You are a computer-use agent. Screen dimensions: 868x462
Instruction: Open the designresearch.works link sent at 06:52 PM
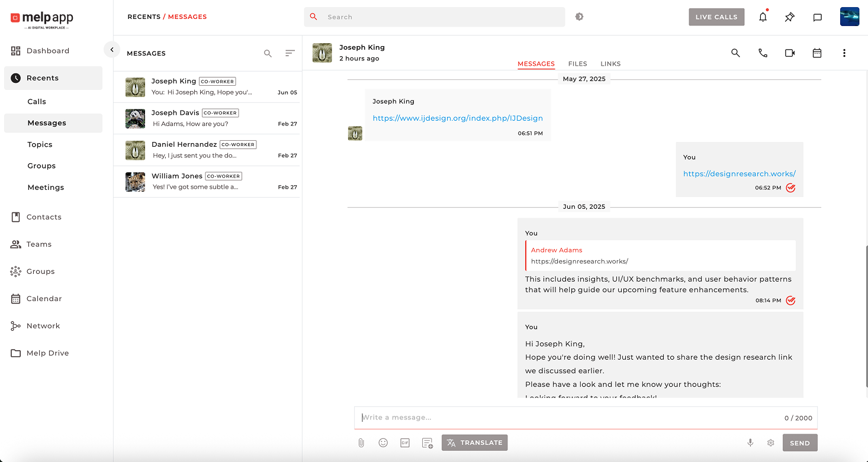tap(739, 174)
